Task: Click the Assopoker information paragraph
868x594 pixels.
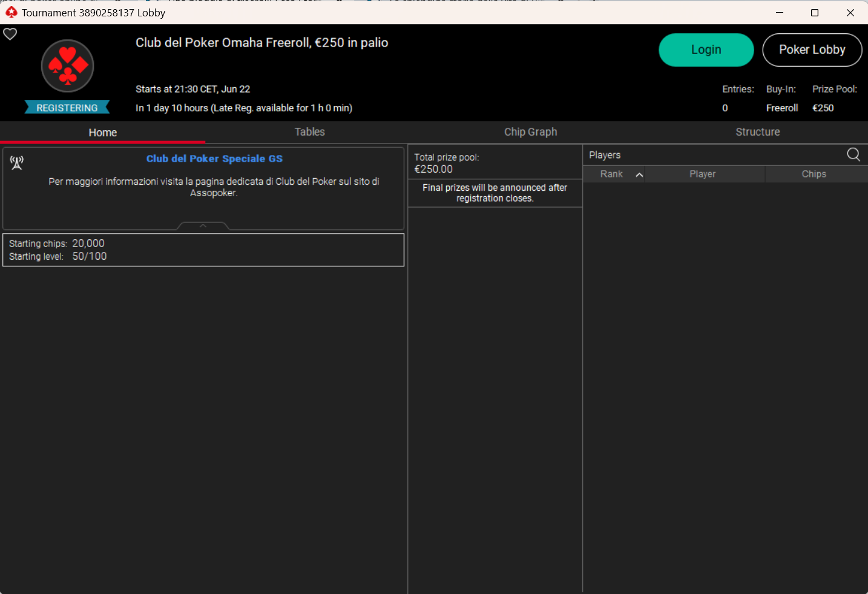Action: 214,187
